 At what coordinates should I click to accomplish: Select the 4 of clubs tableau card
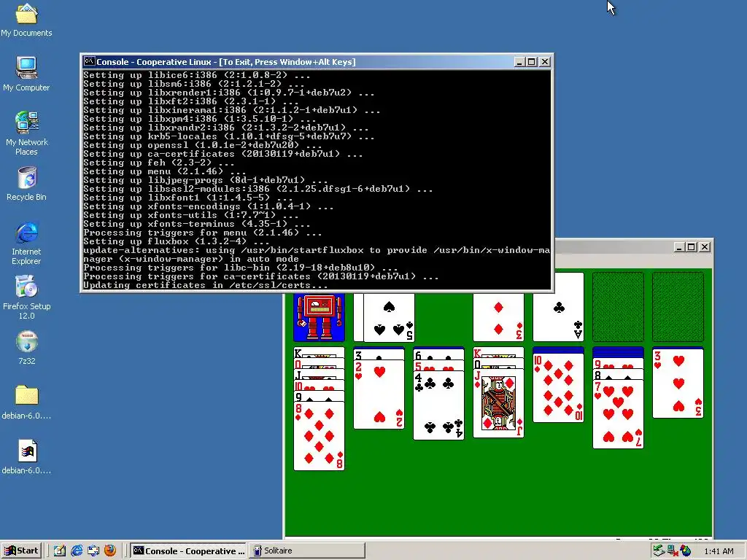coord(438,405)
